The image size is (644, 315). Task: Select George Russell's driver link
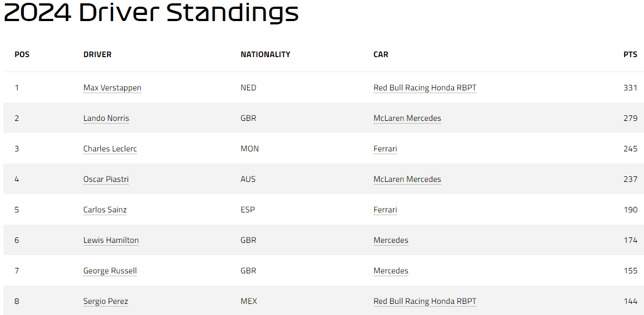110,271
